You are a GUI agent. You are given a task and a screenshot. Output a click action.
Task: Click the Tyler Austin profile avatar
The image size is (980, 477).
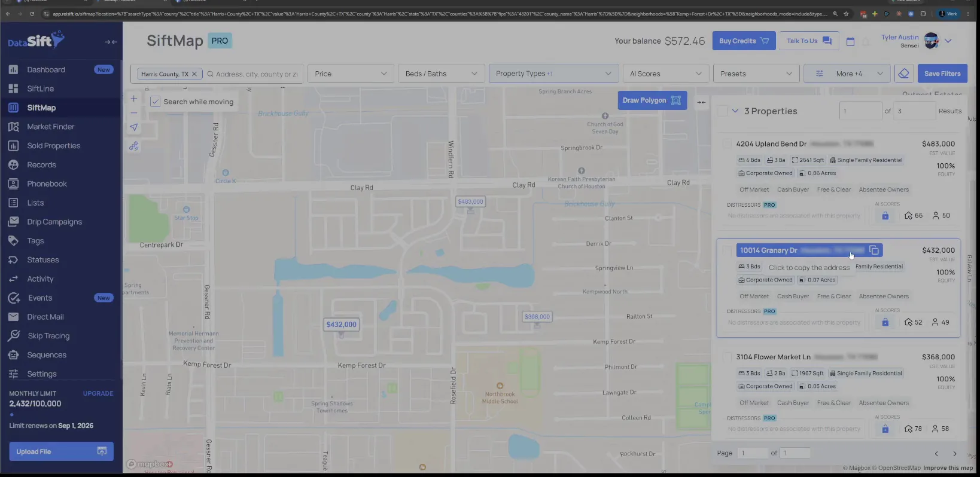click(931, 41)
